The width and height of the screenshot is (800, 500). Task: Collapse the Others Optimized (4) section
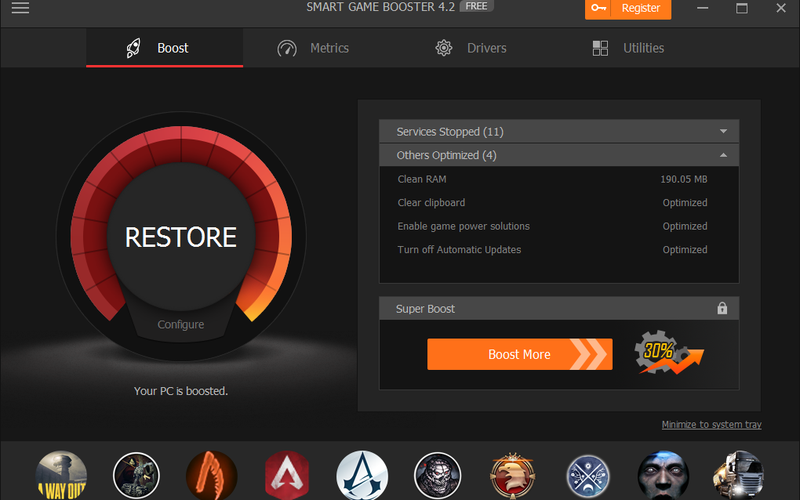click(558, 155)
